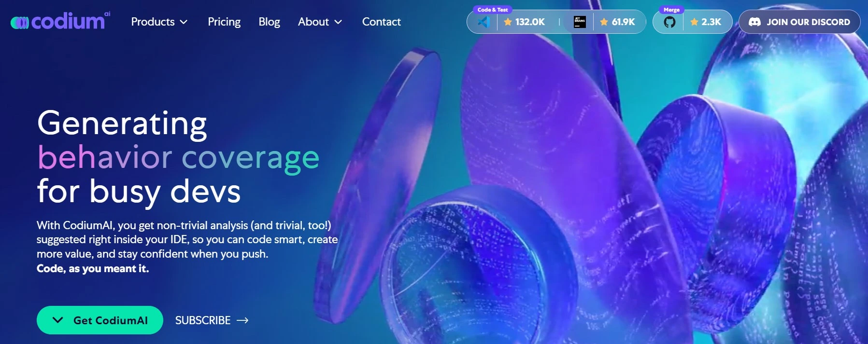
Task: Go to the Pricing page
Action: [x=224, y=22]
